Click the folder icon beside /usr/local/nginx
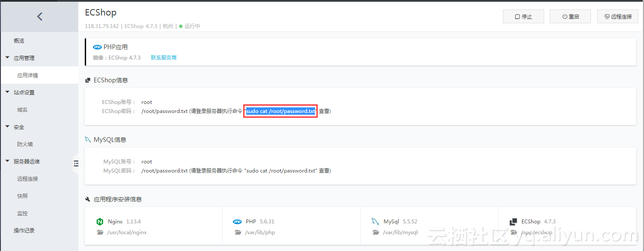Screen dimensions: 644x251 pos(100,232)
